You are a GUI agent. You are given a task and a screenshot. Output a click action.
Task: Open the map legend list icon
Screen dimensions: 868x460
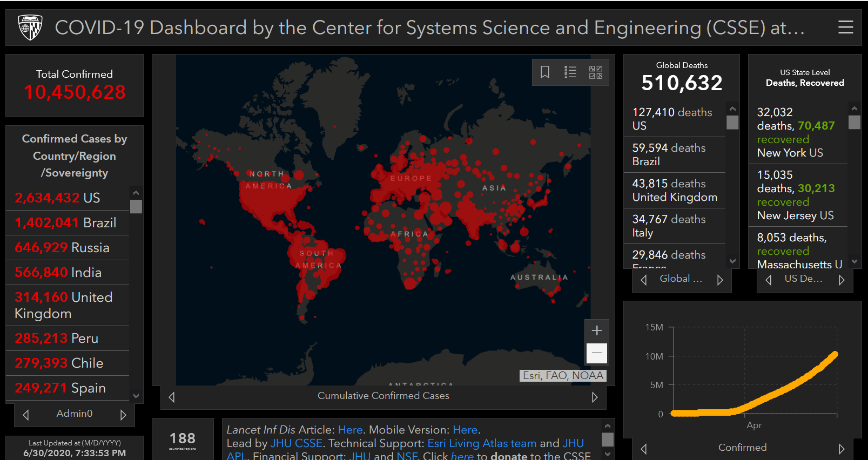[x=570, y=72]
